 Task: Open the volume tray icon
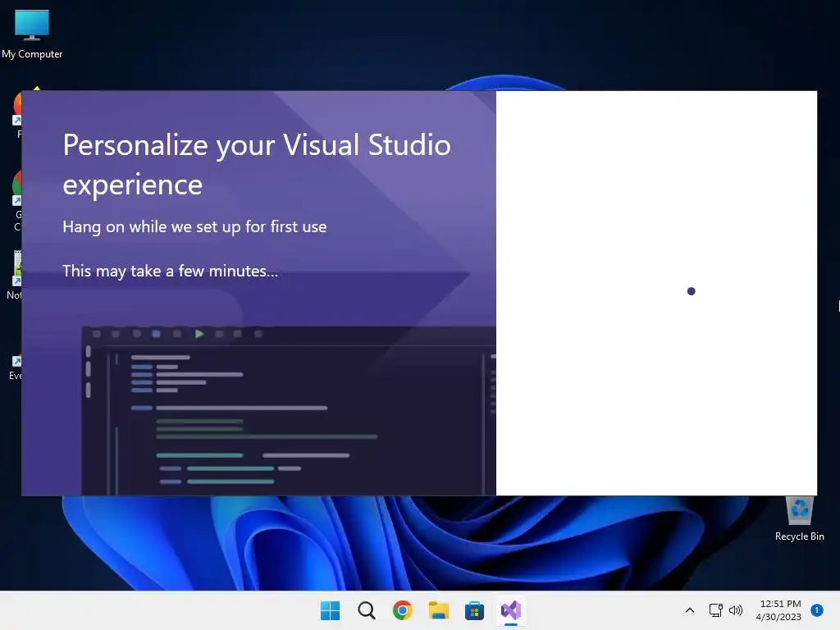736,610
